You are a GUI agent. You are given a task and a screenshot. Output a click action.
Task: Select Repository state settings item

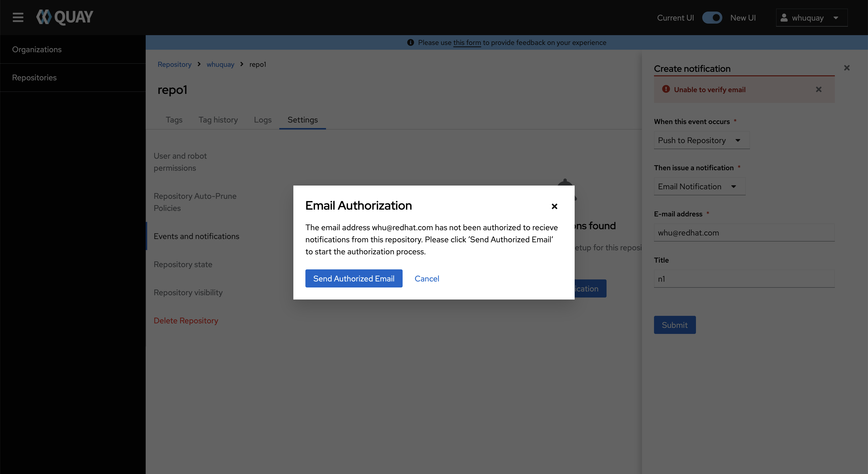tap(183, 264)
